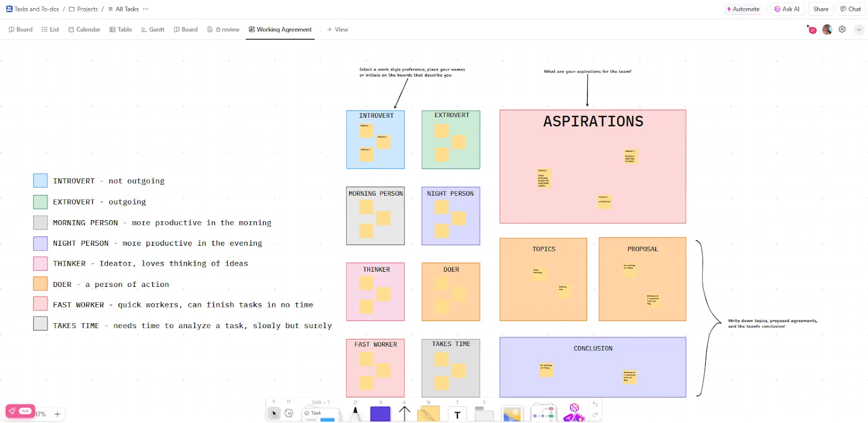Image resolution: width=868 pixels, height=423 pixels.
Task: Add a Task card from toolbar
Action: click(320, 415)
